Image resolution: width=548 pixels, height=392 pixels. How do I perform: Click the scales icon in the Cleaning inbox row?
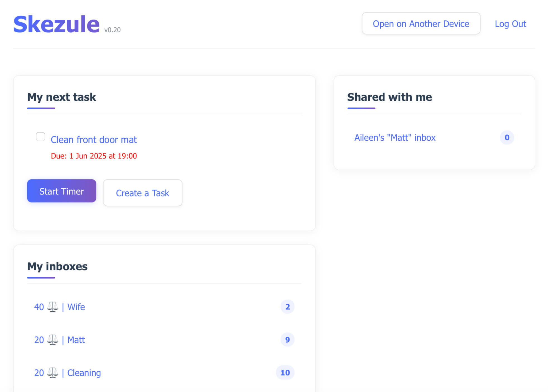coord(52,372)
